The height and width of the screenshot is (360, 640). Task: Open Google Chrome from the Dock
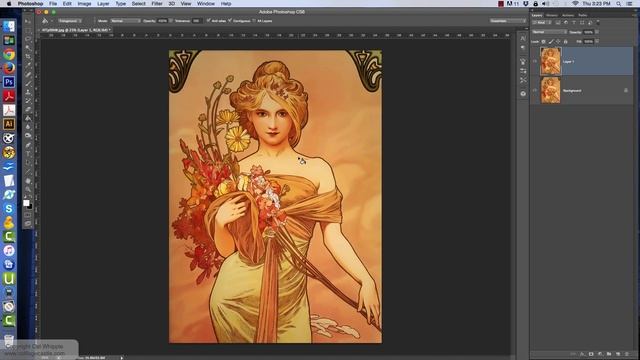[9, 54]
